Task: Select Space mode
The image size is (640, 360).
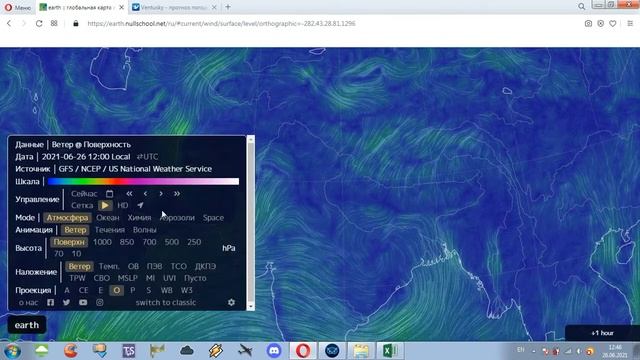Action: coord(213,218)
